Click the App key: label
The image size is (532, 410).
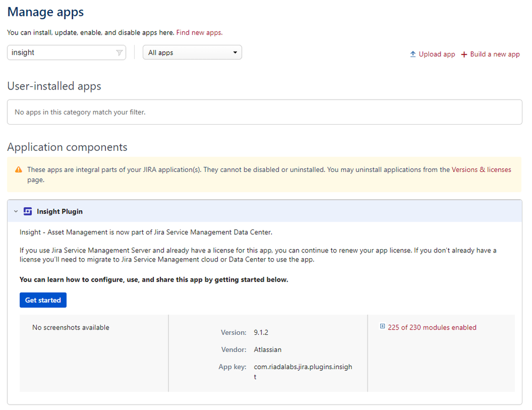(x=232, y=367)
